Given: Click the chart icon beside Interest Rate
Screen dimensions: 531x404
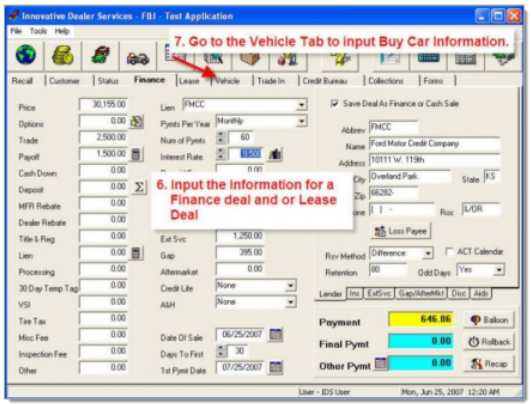Looking at the screenshot, I should tap(275, 154).
